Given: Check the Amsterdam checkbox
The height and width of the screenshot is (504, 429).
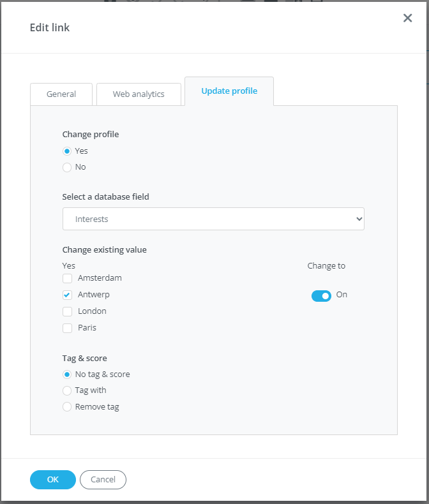Looking at the screenshot, I should 67,279.
